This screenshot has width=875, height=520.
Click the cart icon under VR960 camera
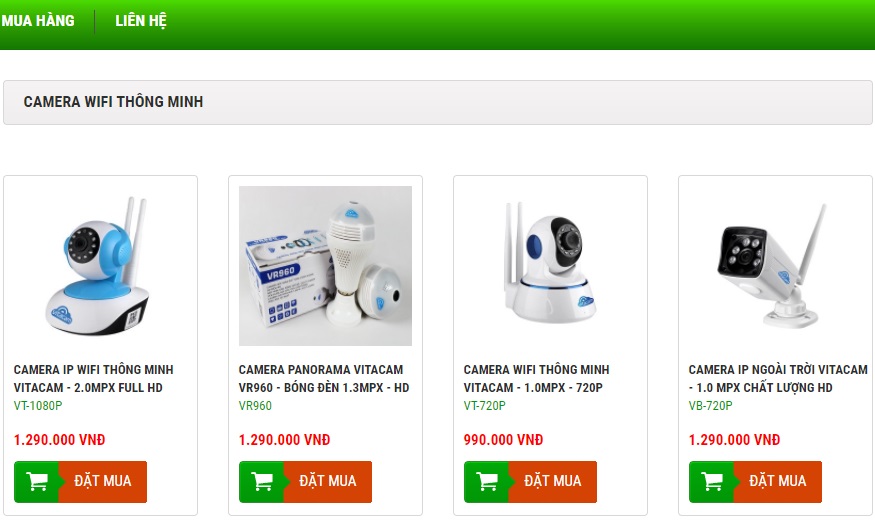pyautogui.click(x=262, y=482)
